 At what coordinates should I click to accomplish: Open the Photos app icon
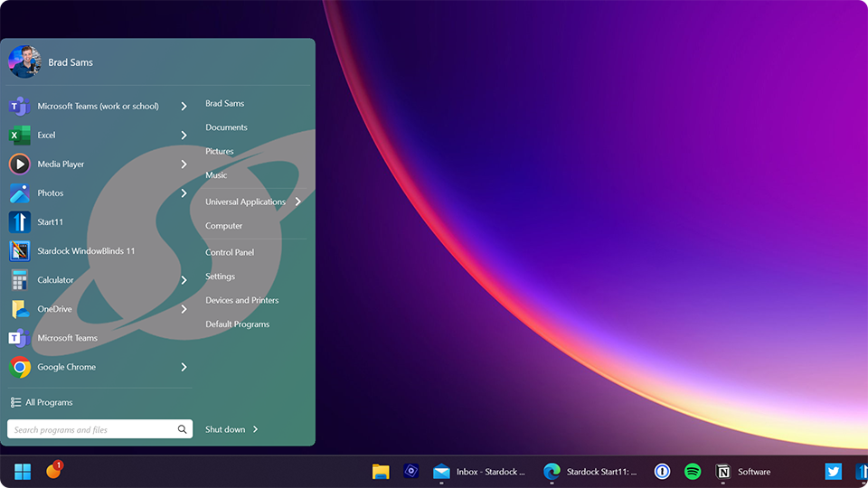[19, 193]
